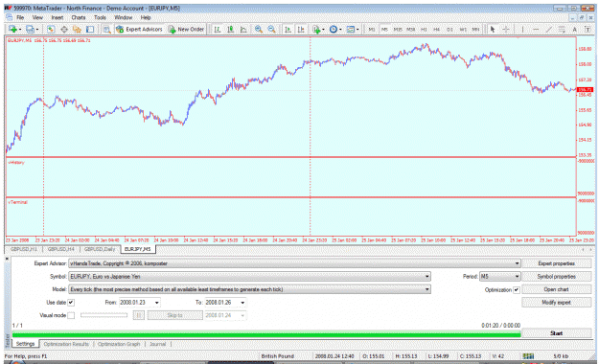This screenshot has width=599, height=364.
Task: Click the New Chart toolbar icon
Action: tap(12, 30)
